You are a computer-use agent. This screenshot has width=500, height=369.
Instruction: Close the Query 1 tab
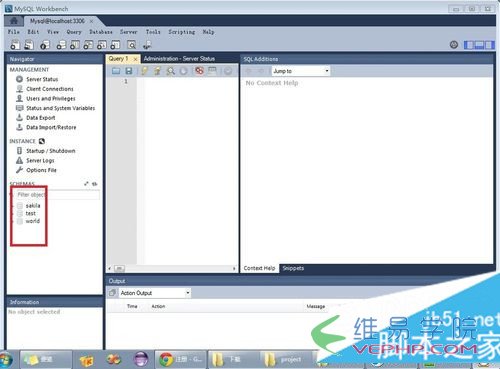[135, 59]
